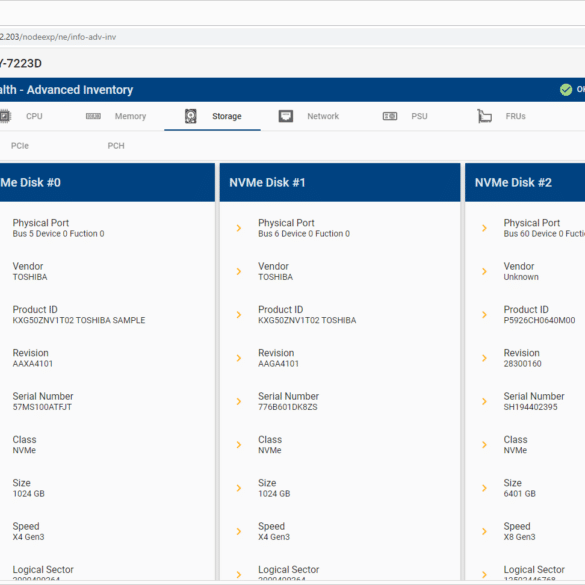Expand Class chevron in NVMe Disk #1
Viewport: 585px width, 585px height.
pos(239,445)
